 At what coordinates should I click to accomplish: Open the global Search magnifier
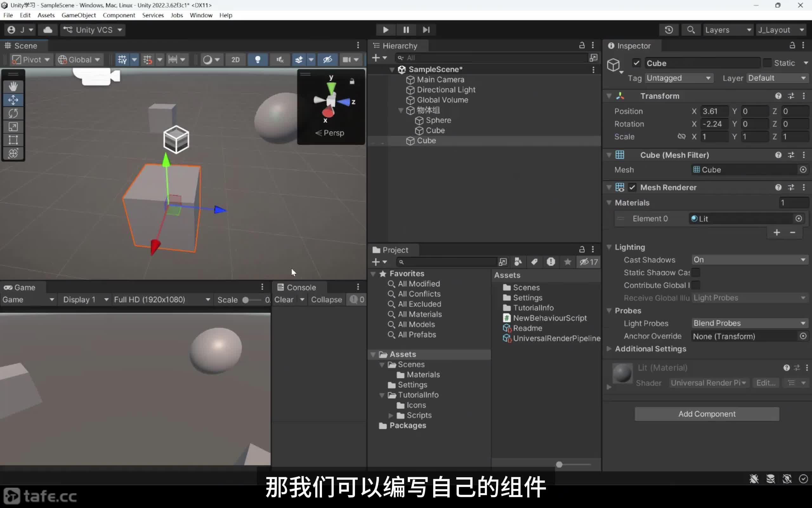pyautogui.click(x=691, y=30)
